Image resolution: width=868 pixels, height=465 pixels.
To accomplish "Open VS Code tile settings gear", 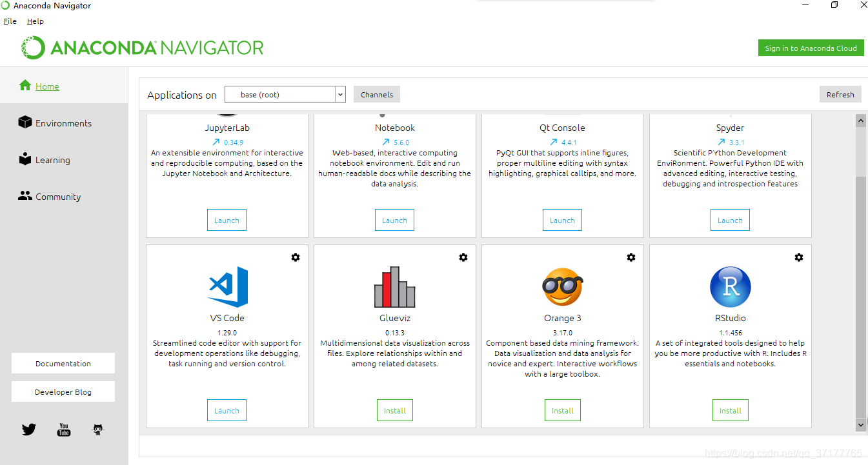I will click(296, 257).
